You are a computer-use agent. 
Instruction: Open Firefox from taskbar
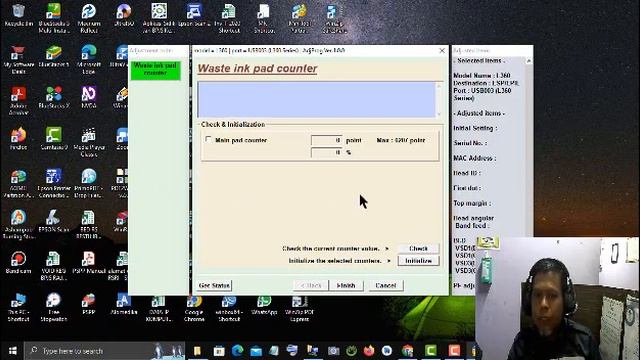tap(369, 351)
